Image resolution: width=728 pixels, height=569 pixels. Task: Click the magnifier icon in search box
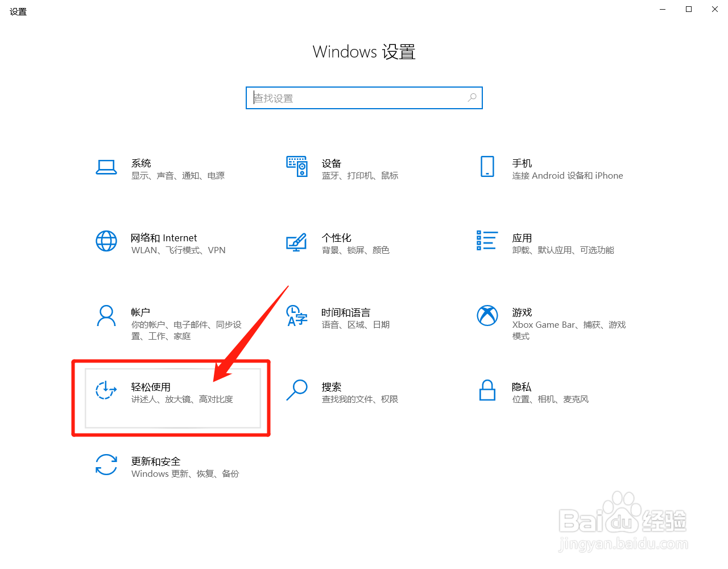[472, 98]
